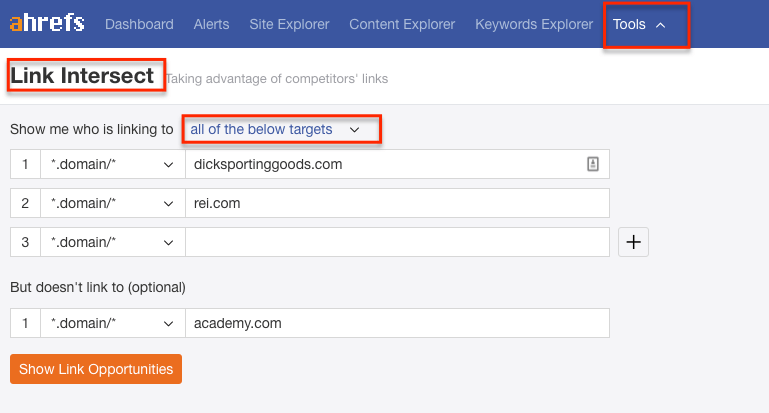Focus the rei.com target input
This screenshot has width=769, height=413.
[x=396, y=203]
